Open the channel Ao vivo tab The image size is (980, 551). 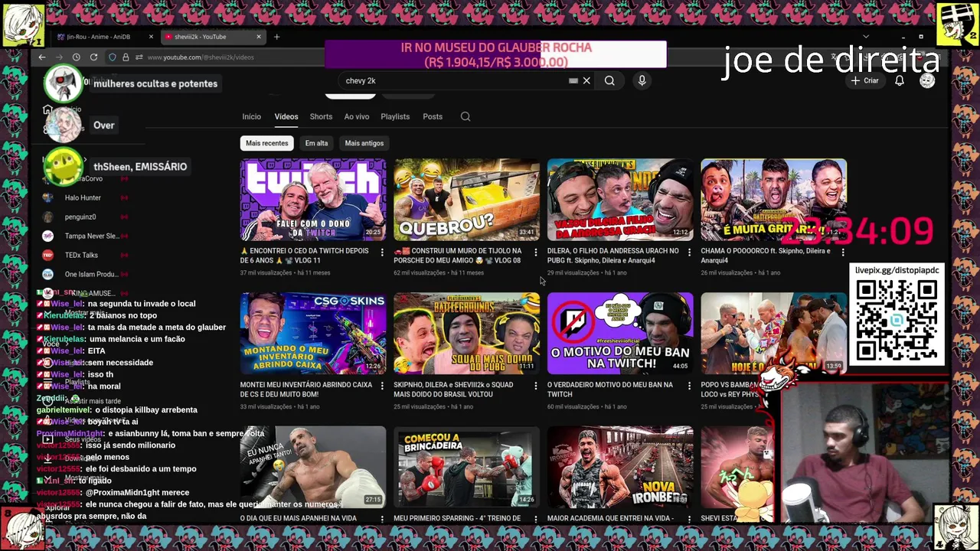pyautogui.click(x=357, y=116)
